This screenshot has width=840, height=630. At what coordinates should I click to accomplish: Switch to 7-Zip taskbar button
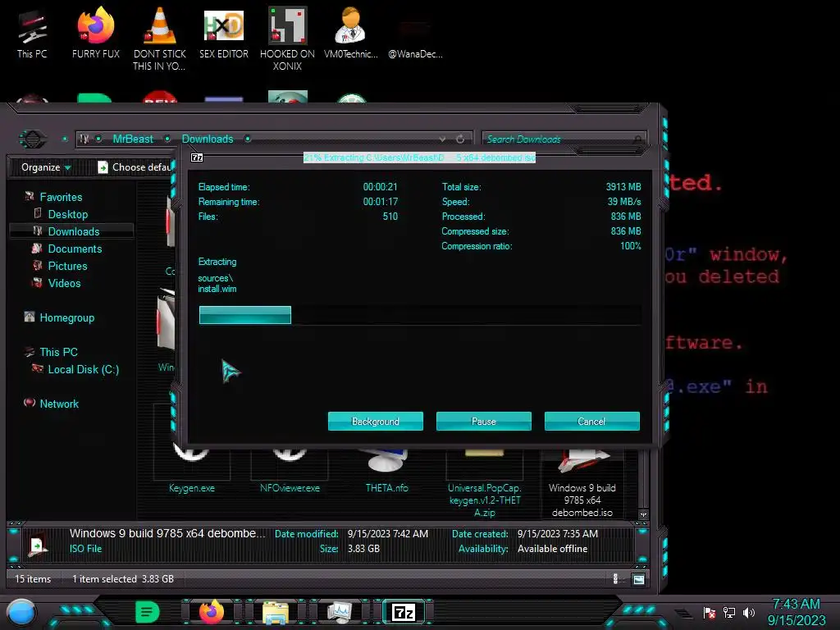[x=404, y=612]
